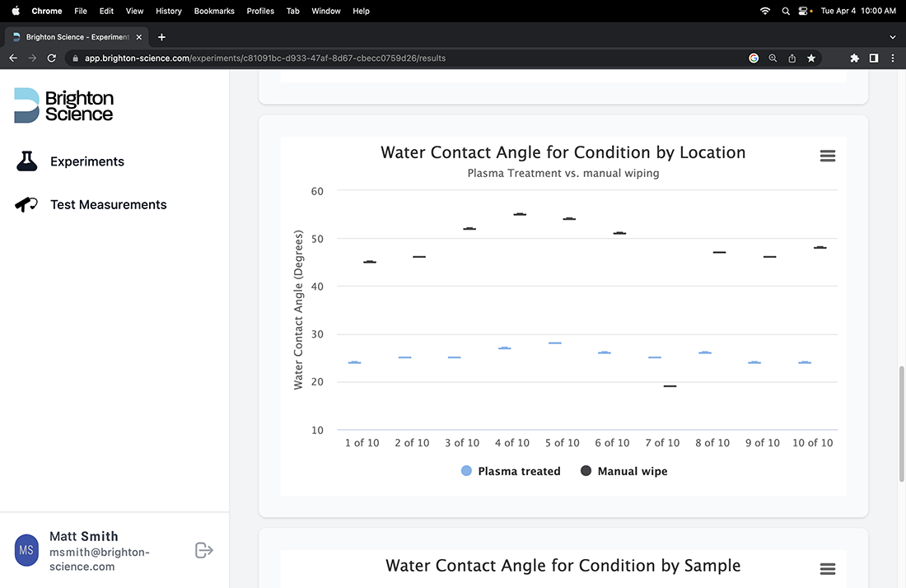View site info lock icon
Screen dimensions: 906x588
pos(75,58)
